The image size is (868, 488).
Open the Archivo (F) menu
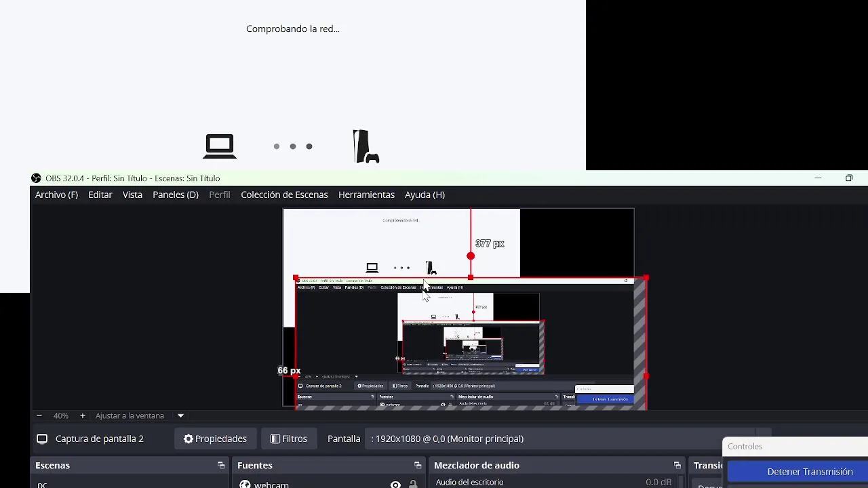(x=56, y=195)
